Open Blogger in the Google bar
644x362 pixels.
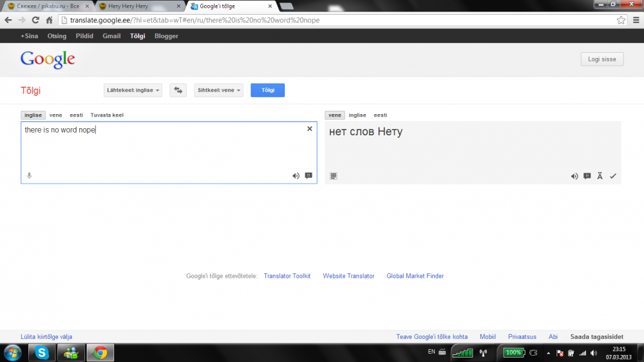tap(166, 36)
